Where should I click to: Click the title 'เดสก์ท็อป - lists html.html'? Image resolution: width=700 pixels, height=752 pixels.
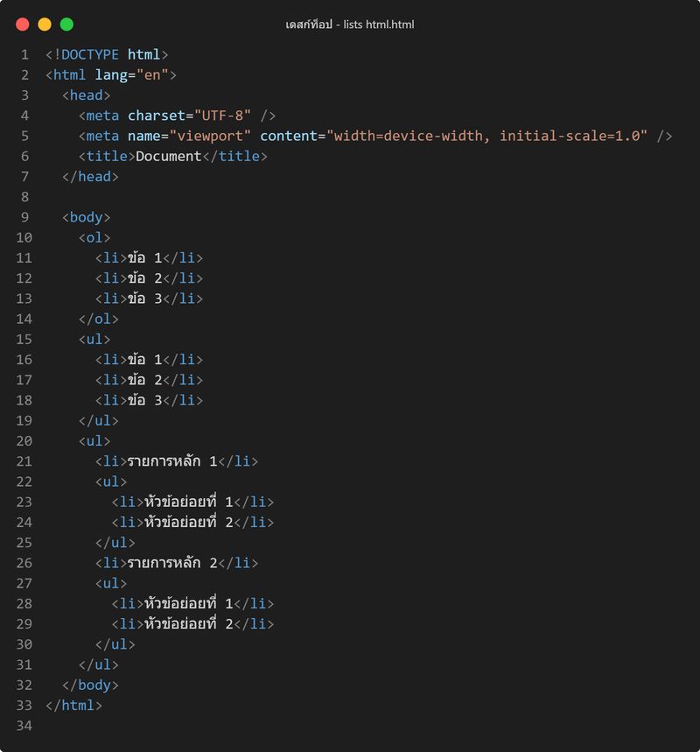(x=350, y=25)
